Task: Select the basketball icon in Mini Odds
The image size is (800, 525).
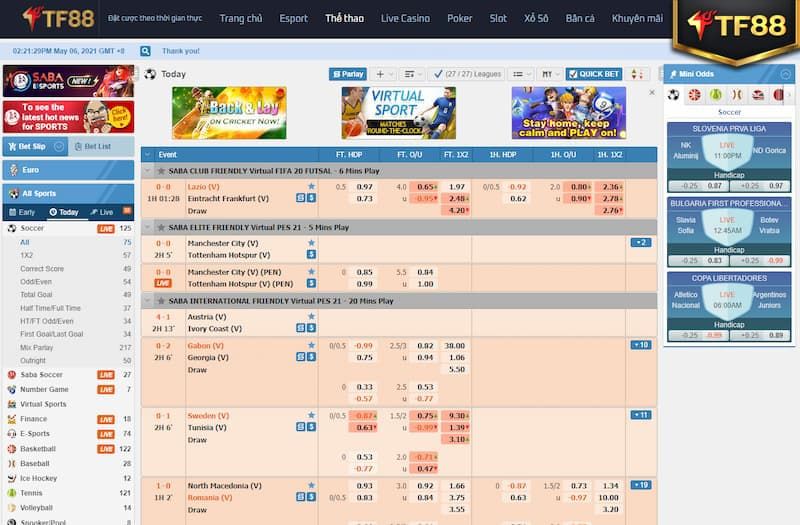Action: [x=694, y=95]
